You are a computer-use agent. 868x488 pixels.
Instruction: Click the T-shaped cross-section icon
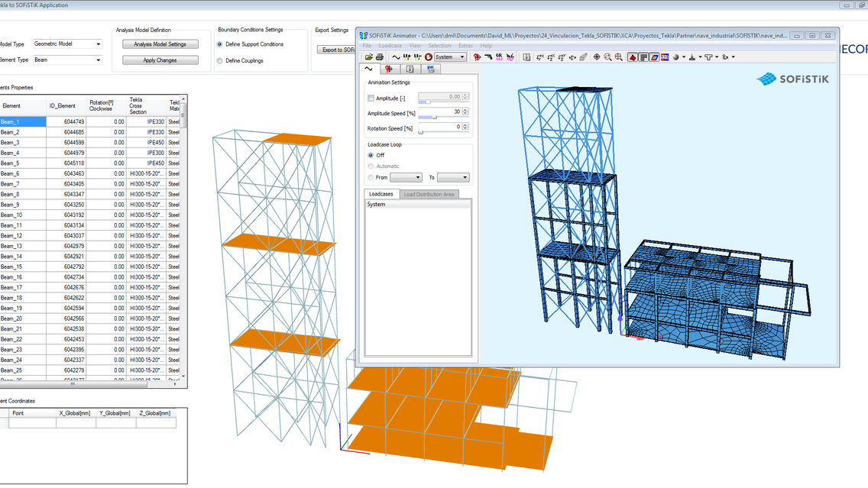pyautogui.click(x=708, y=57)
